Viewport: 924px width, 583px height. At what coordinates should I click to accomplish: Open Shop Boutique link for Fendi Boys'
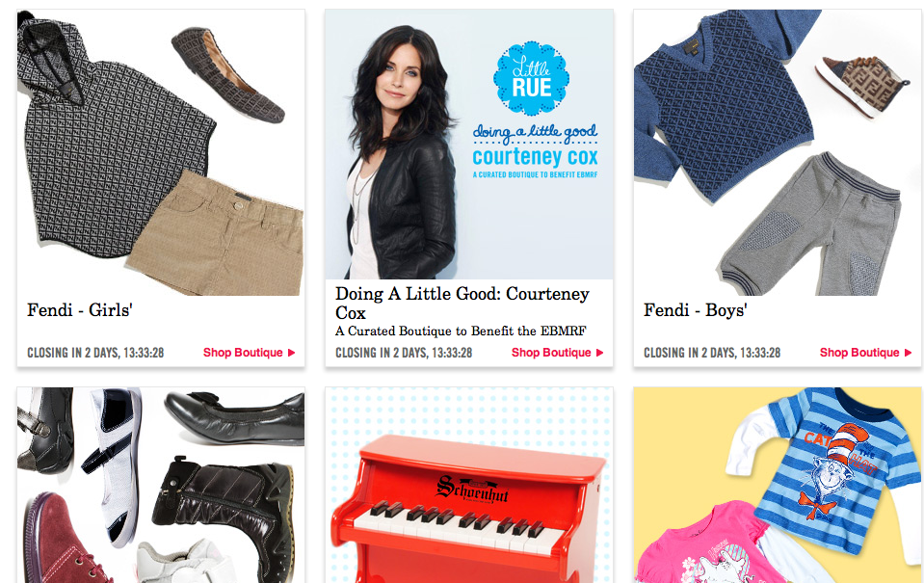pyautogui.click(x=865, y=353)
